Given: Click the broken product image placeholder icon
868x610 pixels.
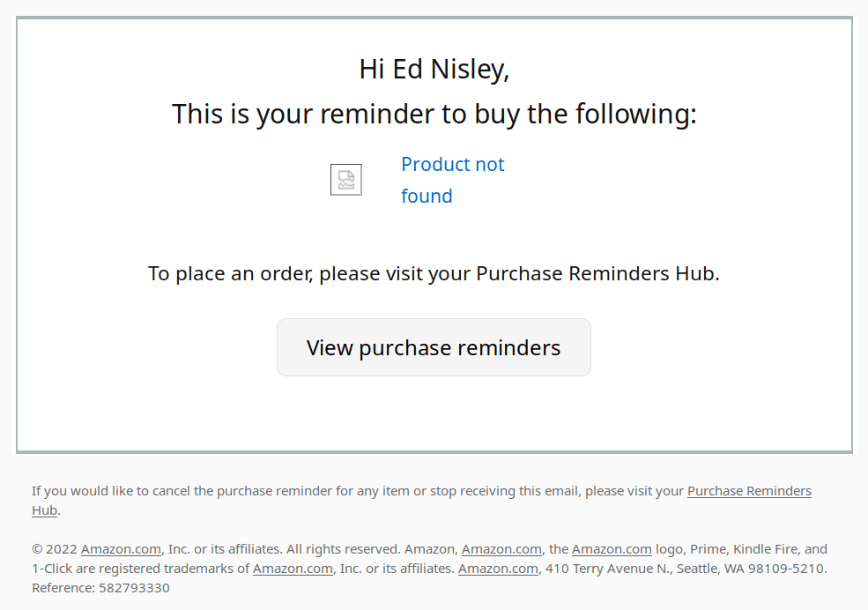Looking at the screenshot, I should 345,180.
